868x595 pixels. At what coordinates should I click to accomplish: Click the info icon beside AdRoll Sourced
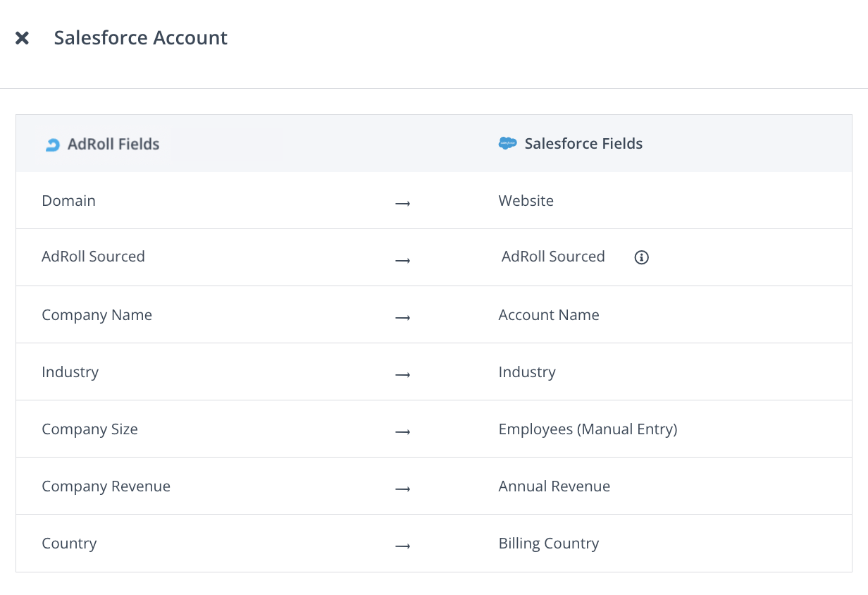(641, 257)
